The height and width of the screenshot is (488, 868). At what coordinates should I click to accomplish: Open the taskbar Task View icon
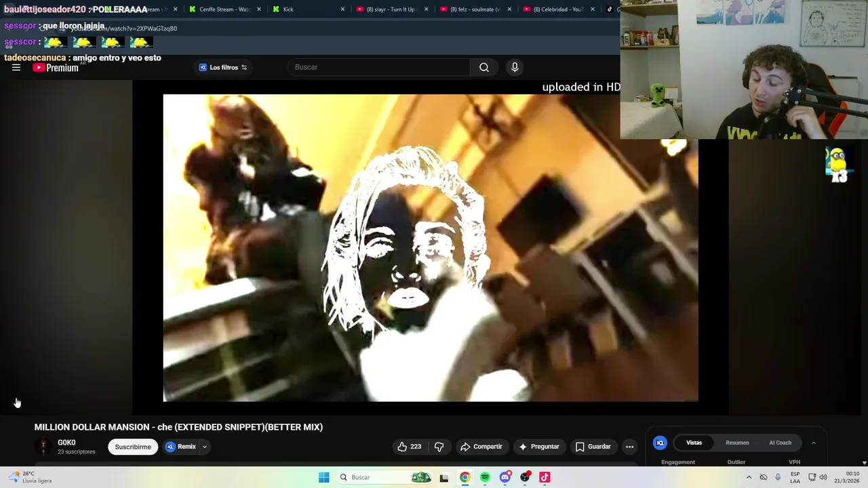click(x=444, y=477)
